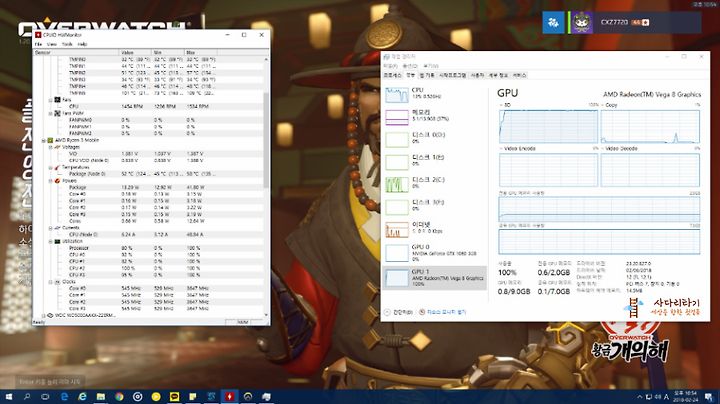Click the HWMonitor vertical scrollbar thumb
The width and height of the screenshot is (720, 404).
tap(266, 140)
